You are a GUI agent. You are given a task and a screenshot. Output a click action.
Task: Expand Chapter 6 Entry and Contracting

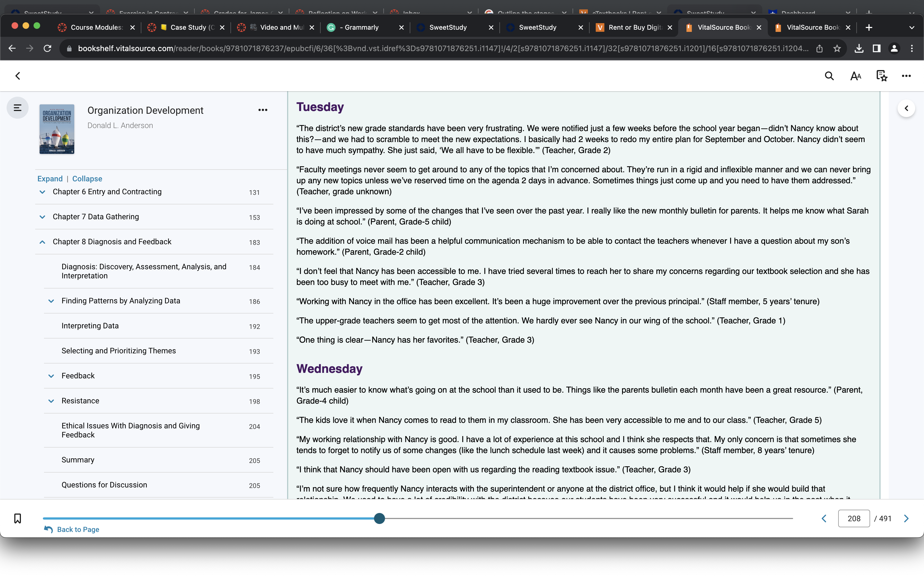click(42, 192)
